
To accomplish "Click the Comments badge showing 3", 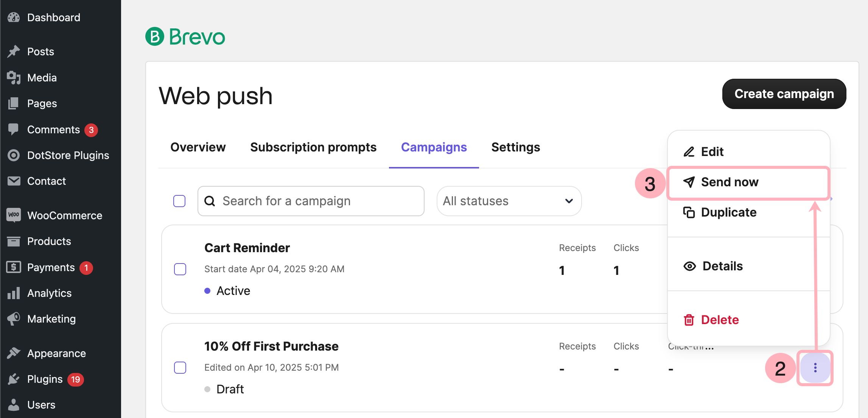I will [x=91, y=130].
